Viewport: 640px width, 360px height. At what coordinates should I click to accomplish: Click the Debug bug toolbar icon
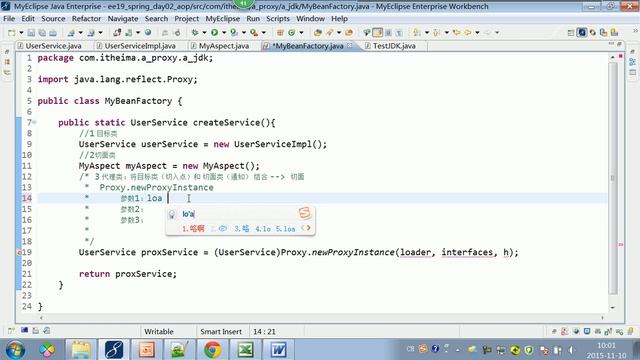tap(195, 33)
